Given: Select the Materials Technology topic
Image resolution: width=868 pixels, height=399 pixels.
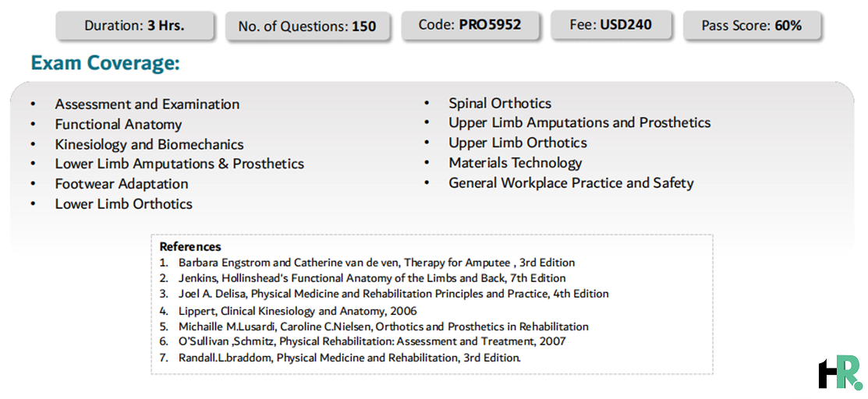Looking at the screenshot, I should click(515, 163).
